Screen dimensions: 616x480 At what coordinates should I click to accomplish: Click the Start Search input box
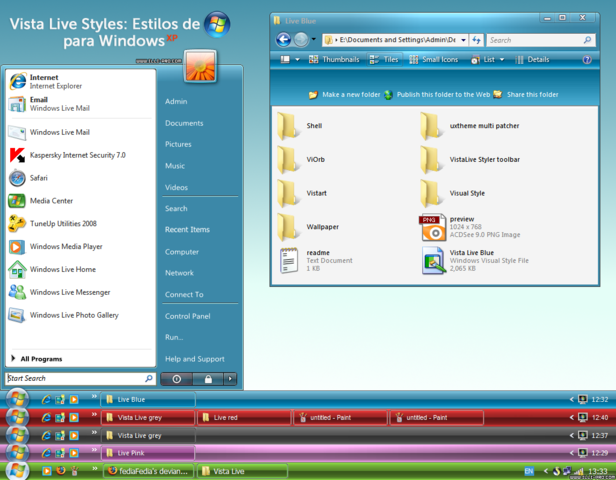tap(80, 378)
